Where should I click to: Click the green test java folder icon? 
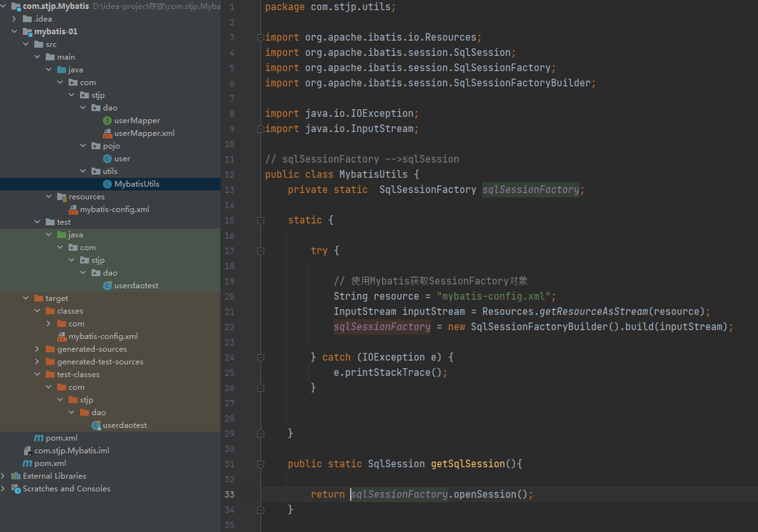pyautogui.click(x=62, y=235)
